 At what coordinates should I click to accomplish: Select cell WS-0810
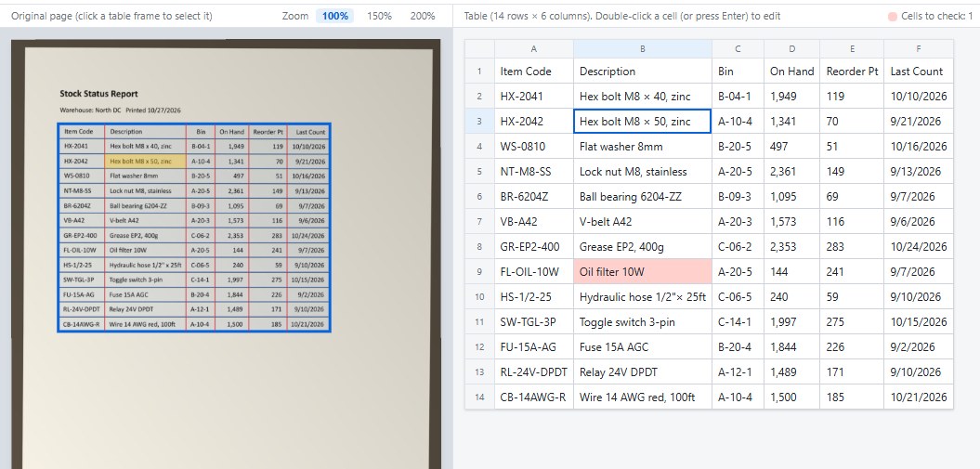click(534, 146)
